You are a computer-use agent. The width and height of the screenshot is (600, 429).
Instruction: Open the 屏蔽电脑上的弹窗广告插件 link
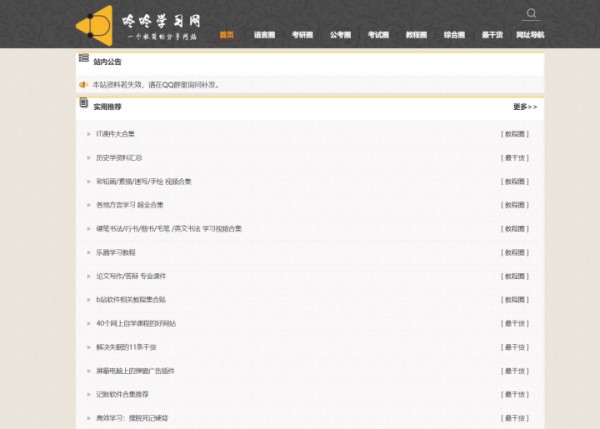[135, 371]
